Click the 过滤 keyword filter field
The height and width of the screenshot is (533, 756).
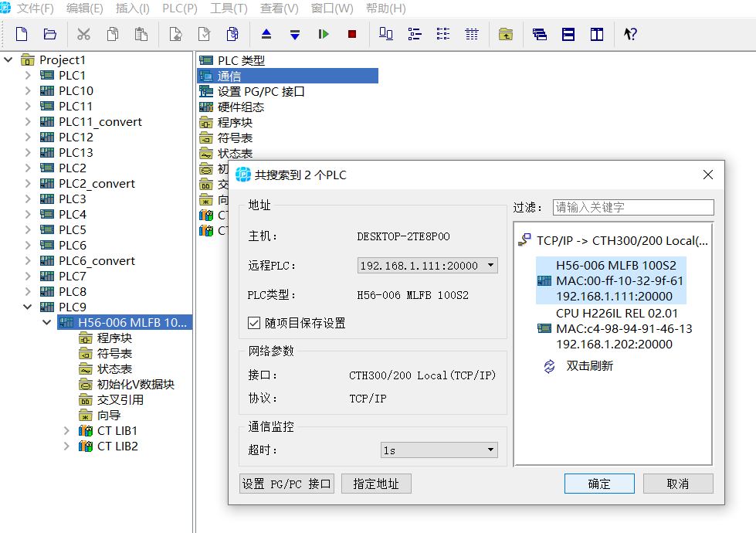click(632, 207)
